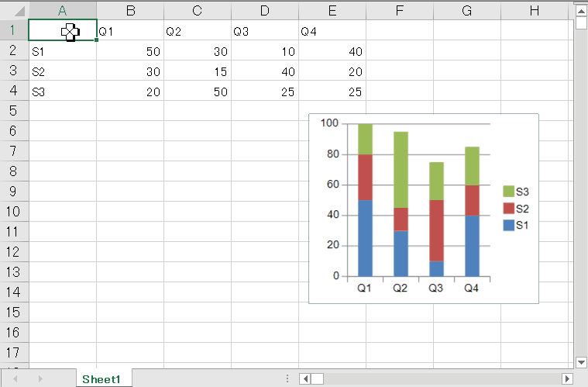Select the Q4 blue S1 bar segment
The height and width of the screenshot is (387, 588).
[472, 246]
